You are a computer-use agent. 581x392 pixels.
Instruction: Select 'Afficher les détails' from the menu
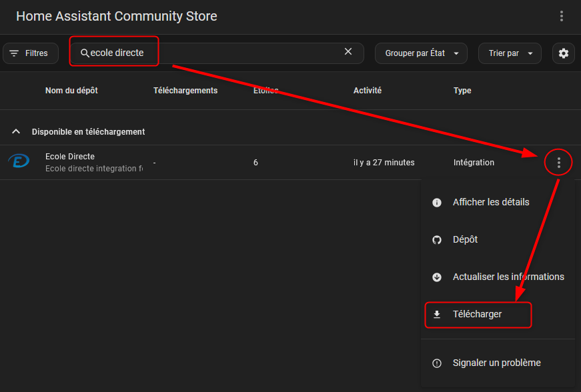click(498, 203)
